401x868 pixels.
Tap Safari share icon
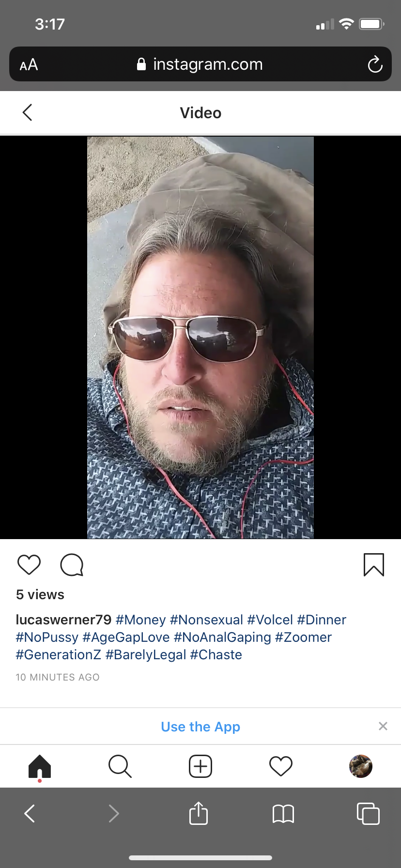pos(199,813)
